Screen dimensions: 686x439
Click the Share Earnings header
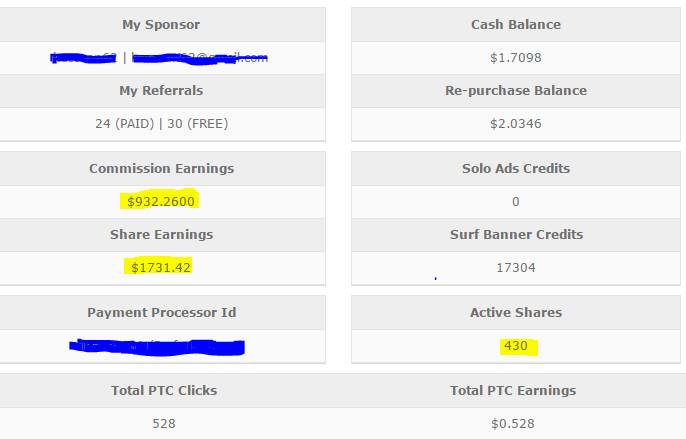[x=161, y=235]
